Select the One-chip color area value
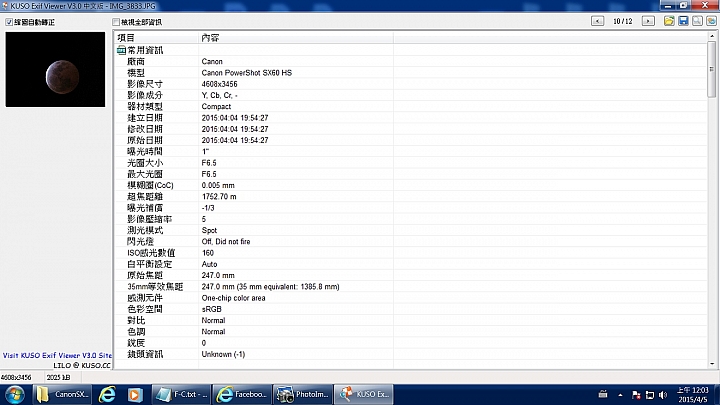The image size is (720, 405). 233,298
